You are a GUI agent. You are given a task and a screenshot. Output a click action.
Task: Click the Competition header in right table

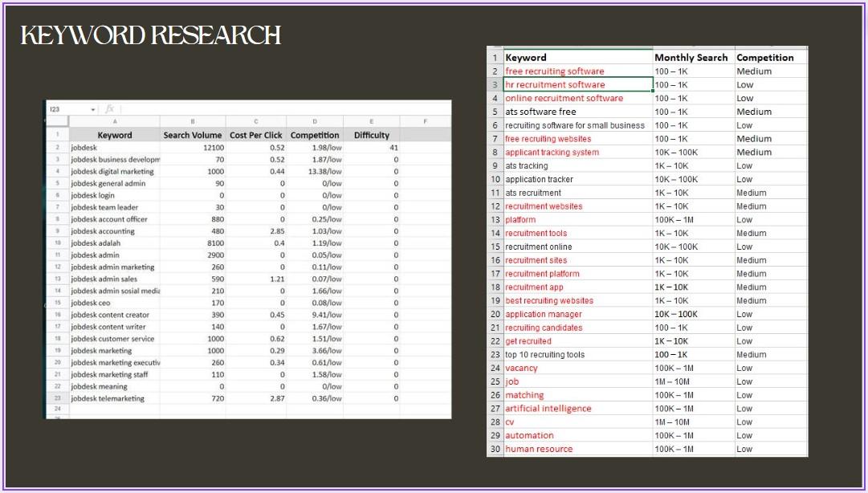765,58
